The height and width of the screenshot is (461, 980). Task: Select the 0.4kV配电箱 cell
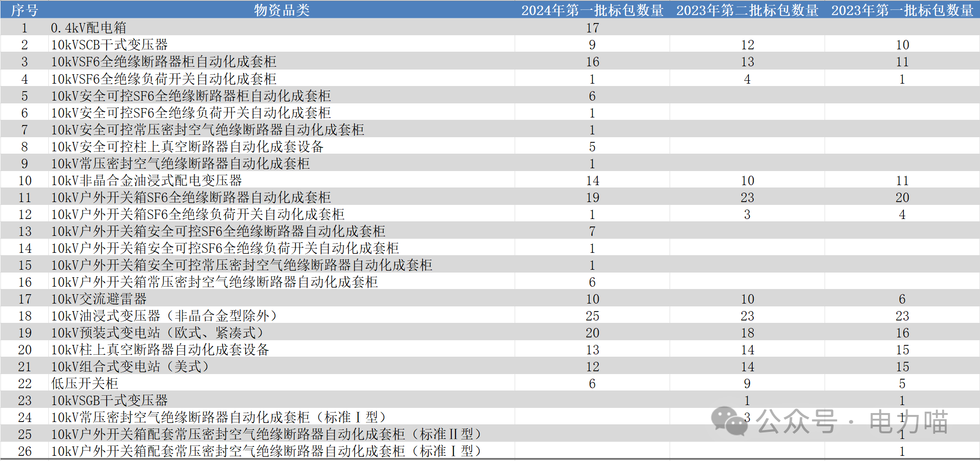tap(89, 28)
